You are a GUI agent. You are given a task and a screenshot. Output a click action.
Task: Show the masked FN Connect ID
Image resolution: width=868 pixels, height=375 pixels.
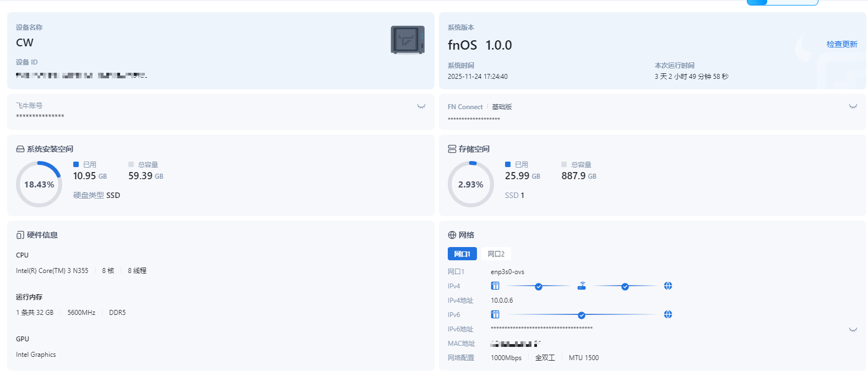(853, 106)
